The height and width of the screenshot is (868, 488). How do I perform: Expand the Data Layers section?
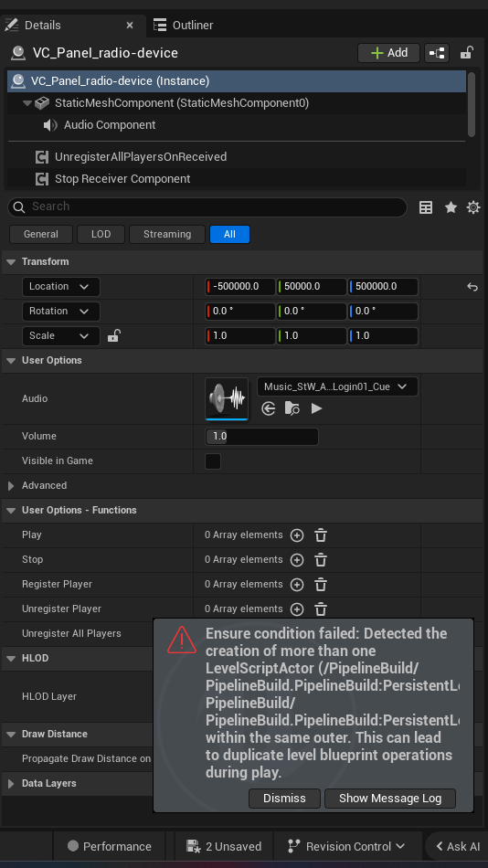(x=11, y=784)
